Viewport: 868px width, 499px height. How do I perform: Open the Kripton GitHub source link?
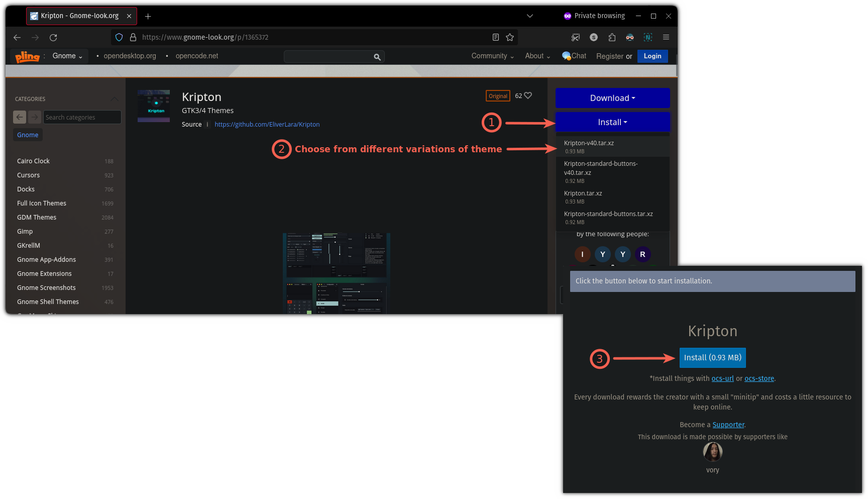(267, 124)
